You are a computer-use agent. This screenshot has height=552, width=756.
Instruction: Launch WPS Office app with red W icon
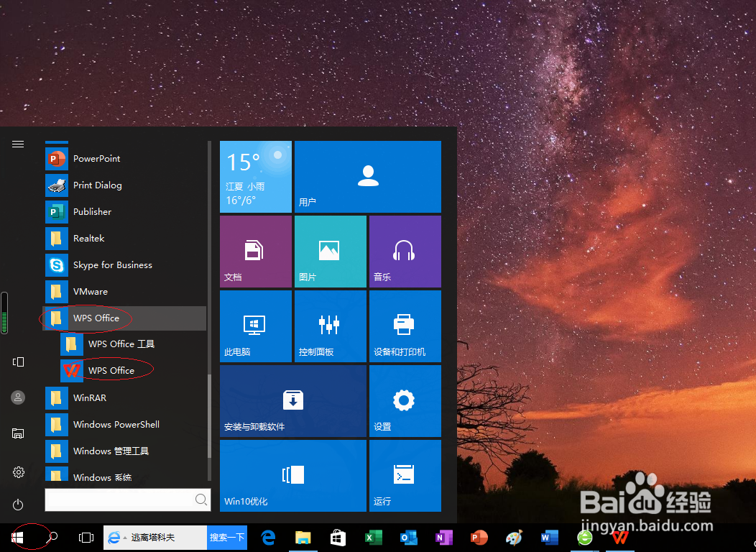[133, 371]
